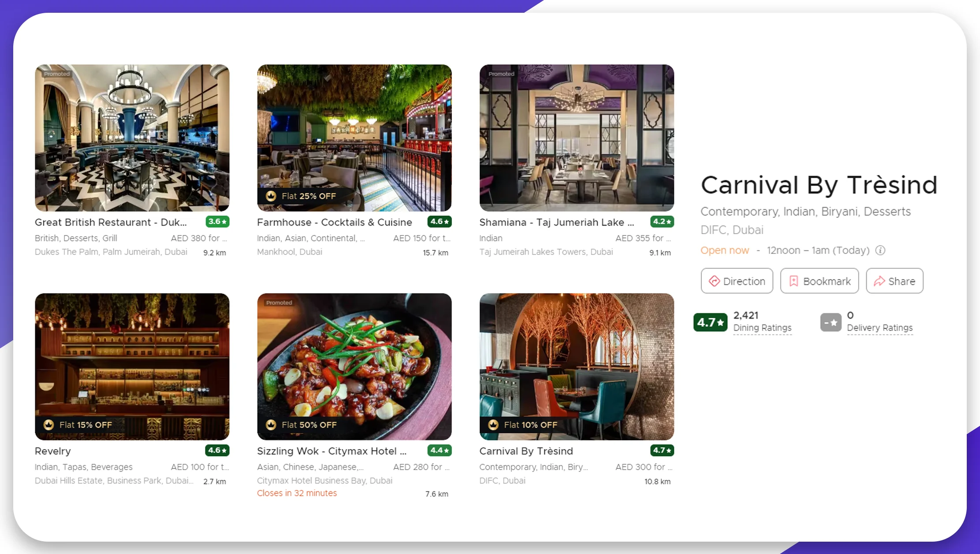Share the restaurant page

coord(894,281)
